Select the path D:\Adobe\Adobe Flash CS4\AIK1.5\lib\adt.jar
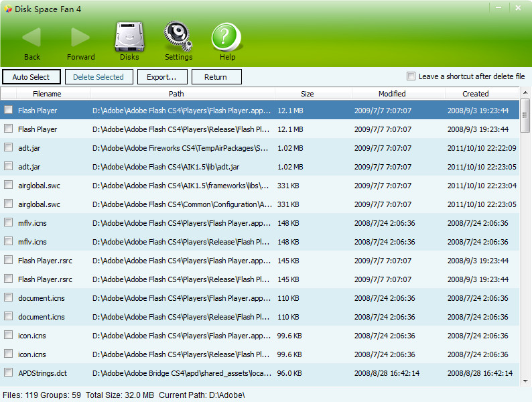 point(166,167)
